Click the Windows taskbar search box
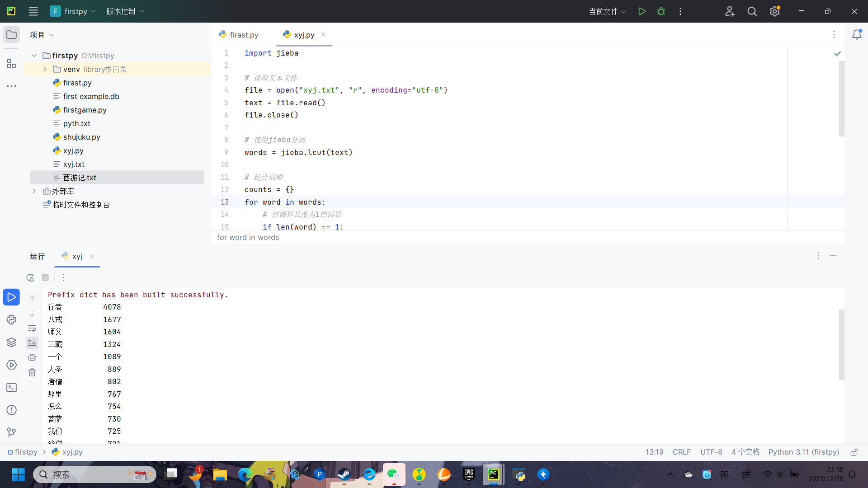 coord(95,474)
